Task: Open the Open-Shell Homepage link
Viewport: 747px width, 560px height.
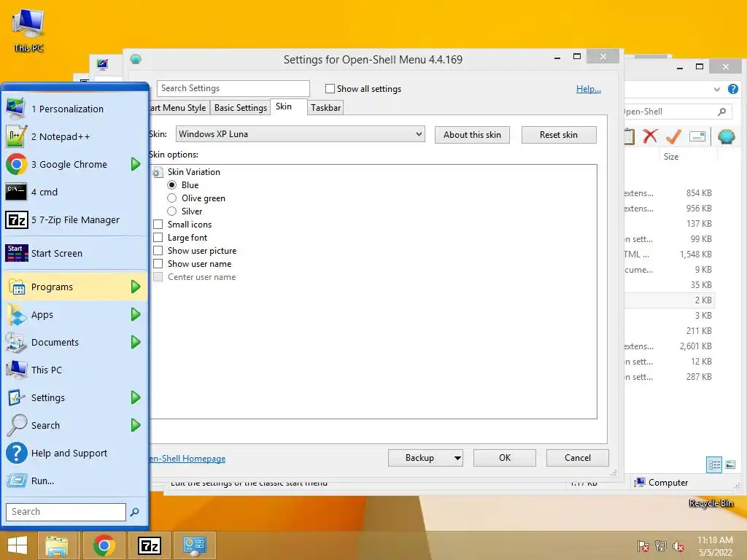Action: click(x=187, y=459)
